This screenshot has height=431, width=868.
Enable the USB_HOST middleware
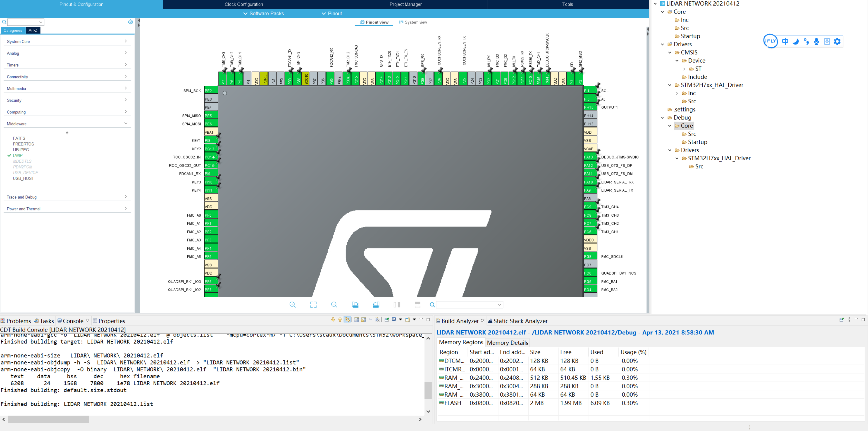(x=23, y=178)
